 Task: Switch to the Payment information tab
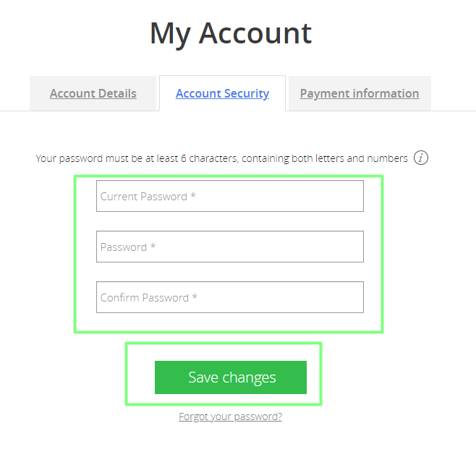tap(360, 93)
